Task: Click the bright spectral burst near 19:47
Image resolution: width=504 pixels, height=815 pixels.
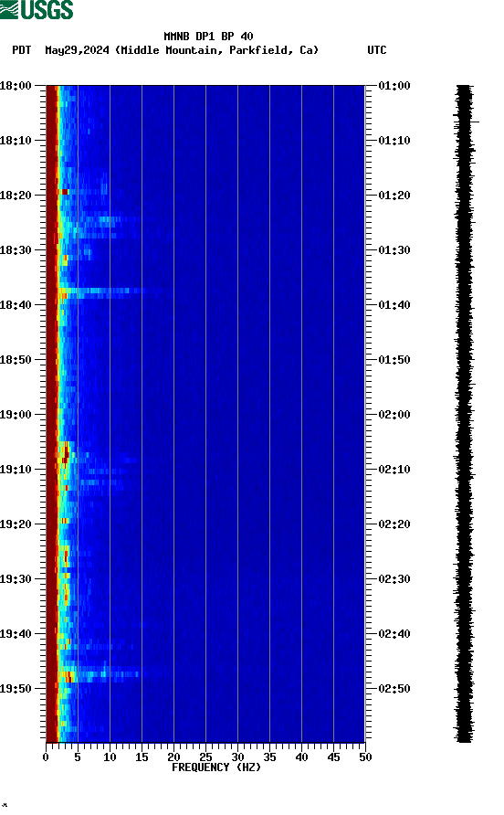Action: 99,674
